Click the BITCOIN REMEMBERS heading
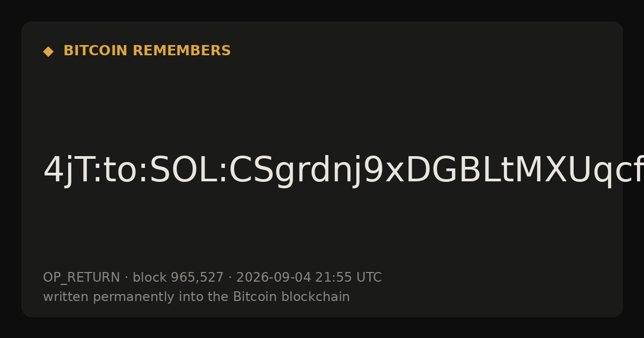This screenshot has width=644, height=338. 147,51
